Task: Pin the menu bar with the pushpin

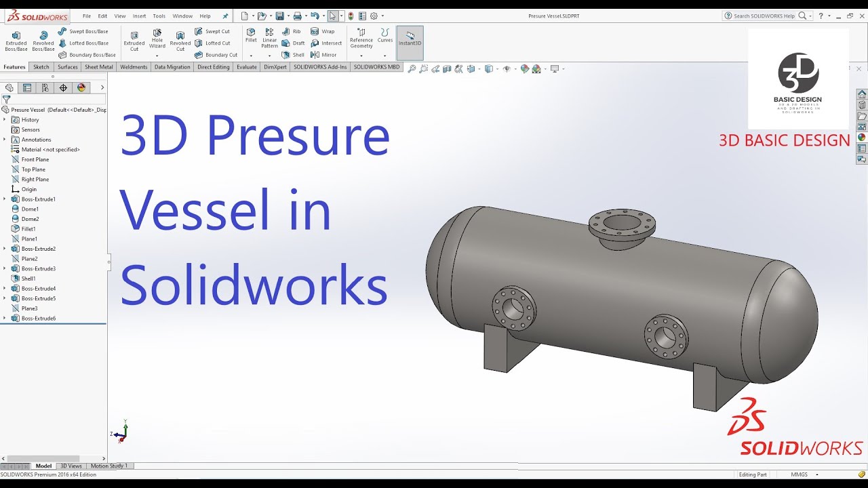Action: tap(225, 16)
